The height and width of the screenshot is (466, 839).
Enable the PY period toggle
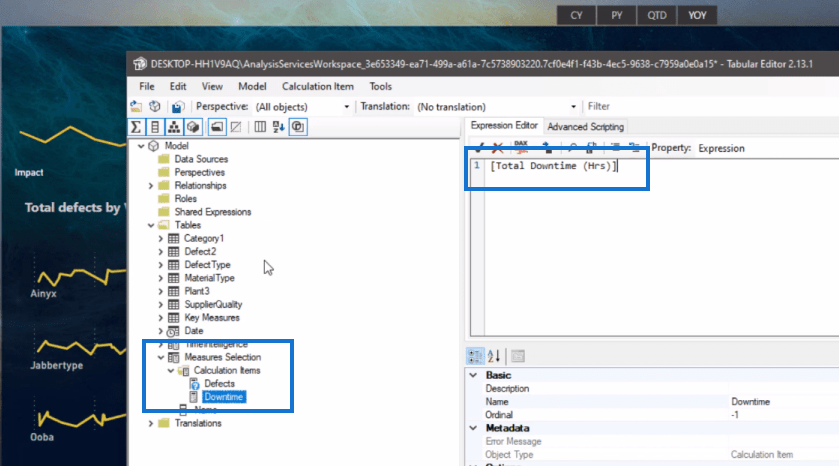click(x=616, y=15)
